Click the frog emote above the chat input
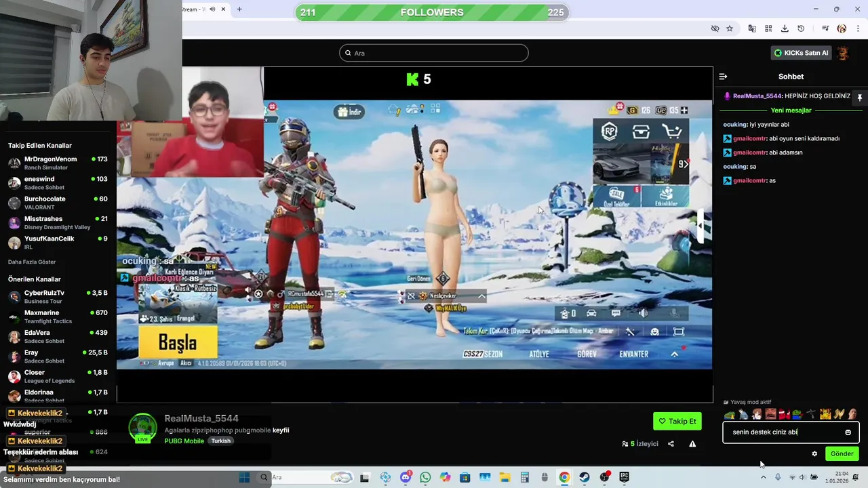Screen dimensions: 868x488 (x=730, y=414)
